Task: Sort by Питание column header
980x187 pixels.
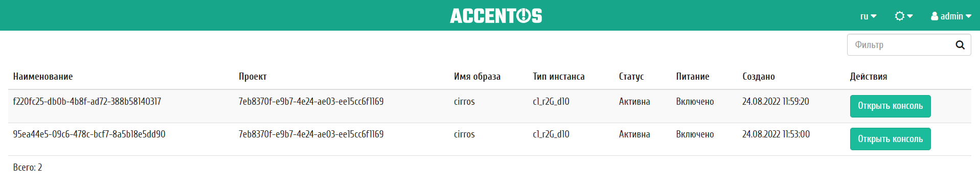Action: coord(693,77)
